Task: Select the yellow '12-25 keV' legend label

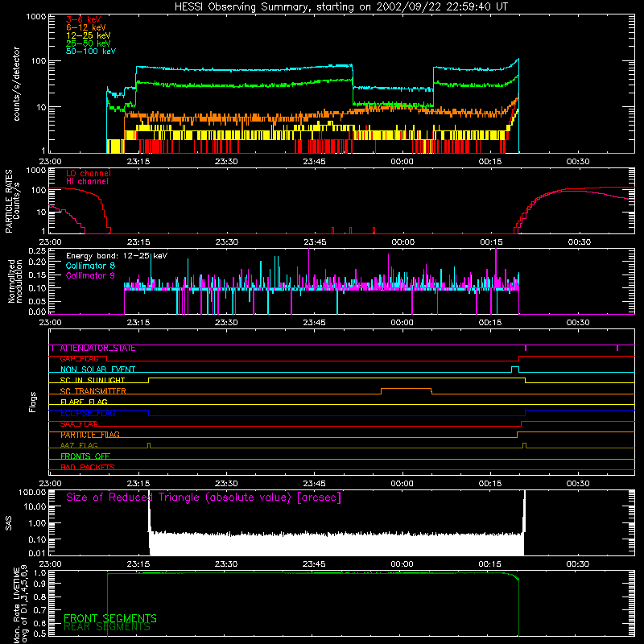Action: [x=89, y=35]
